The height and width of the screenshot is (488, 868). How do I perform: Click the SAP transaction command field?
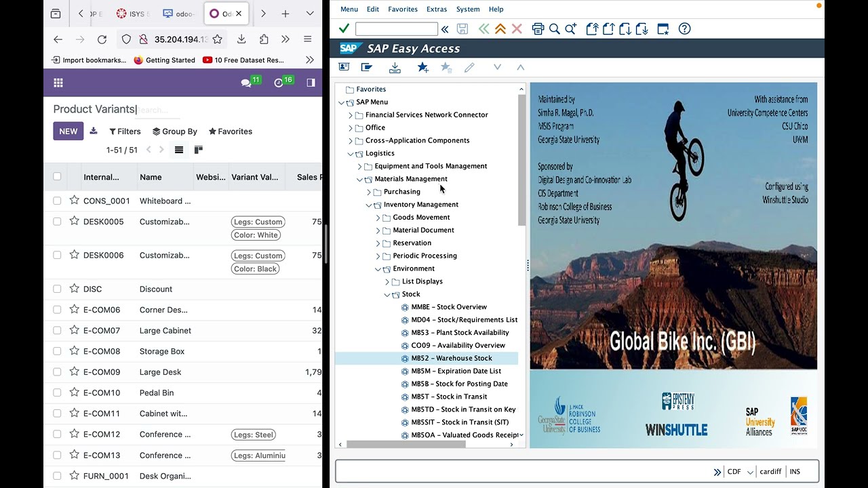click(x=397, y=28)
